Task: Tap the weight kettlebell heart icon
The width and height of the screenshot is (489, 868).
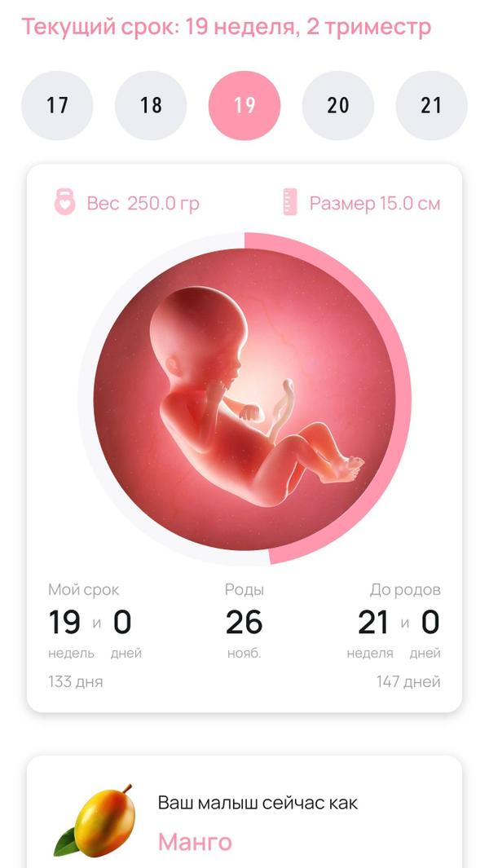Action: (65, 202)
